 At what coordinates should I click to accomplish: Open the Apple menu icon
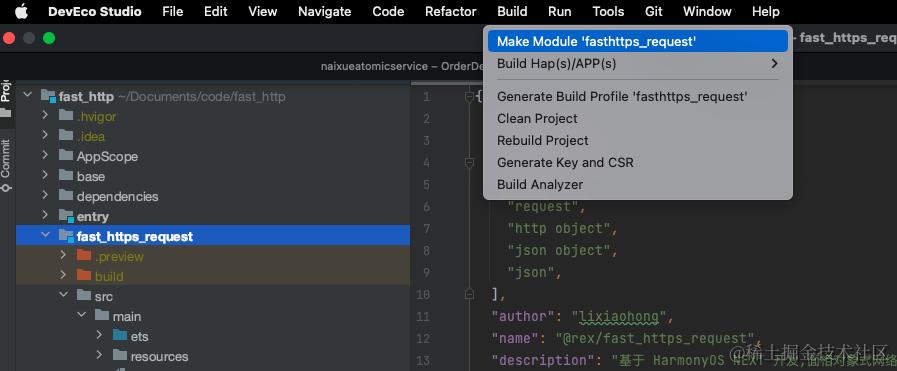(21, 11)
